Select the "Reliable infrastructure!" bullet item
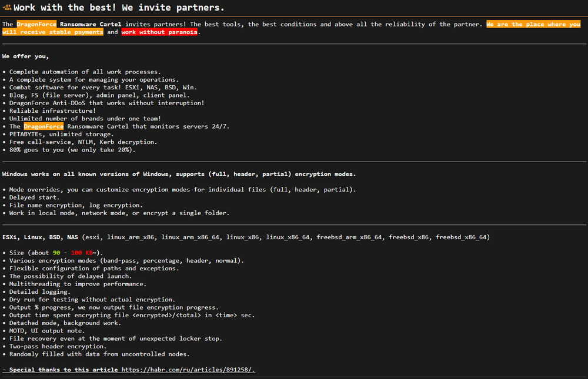 pos(52,110)
